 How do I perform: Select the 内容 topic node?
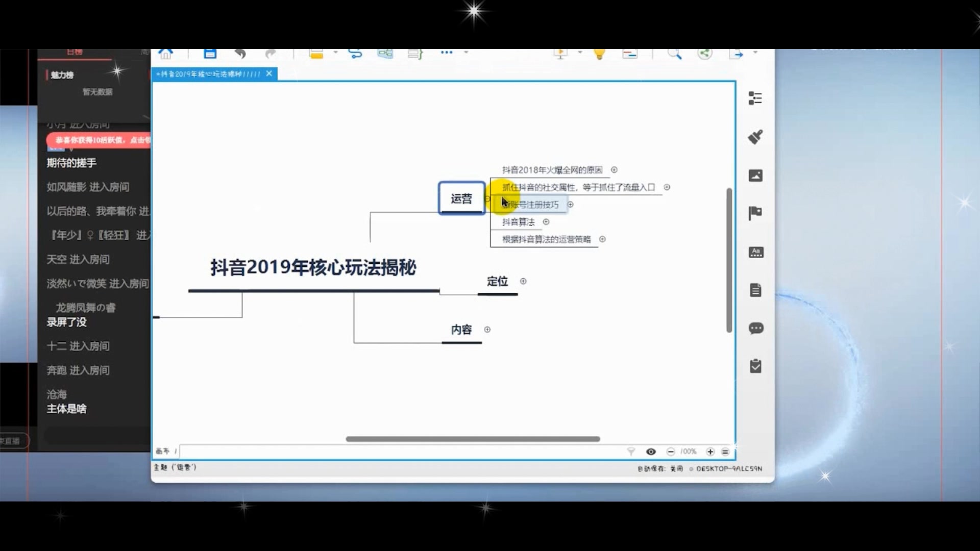point(461,330)
